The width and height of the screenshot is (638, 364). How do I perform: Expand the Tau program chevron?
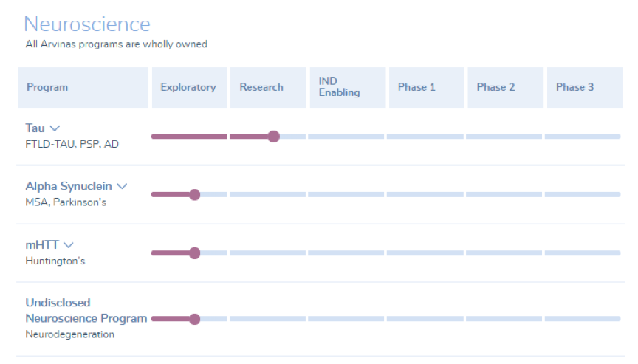[55, 129]
